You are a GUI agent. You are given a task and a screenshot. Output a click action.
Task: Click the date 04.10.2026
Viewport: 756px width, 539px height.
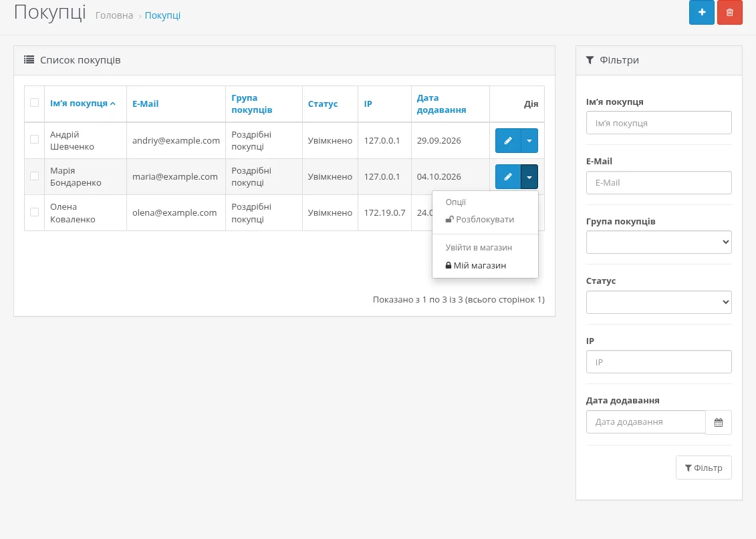(438, 177)
